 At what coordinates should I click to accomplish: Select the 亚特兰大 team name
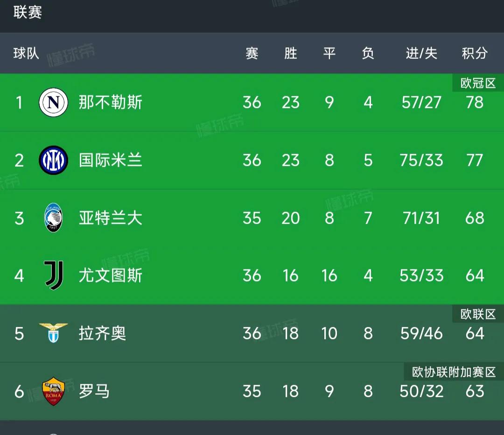tap(111, 217)
